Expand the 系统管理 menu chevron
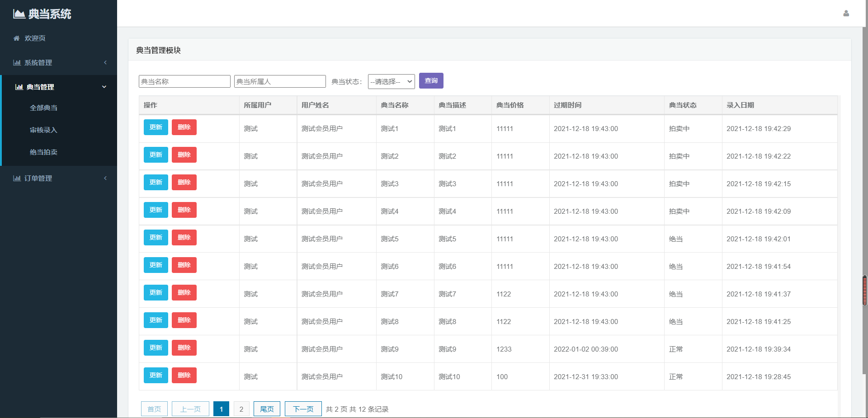The image size is (868, 418). tap(105, 62)
